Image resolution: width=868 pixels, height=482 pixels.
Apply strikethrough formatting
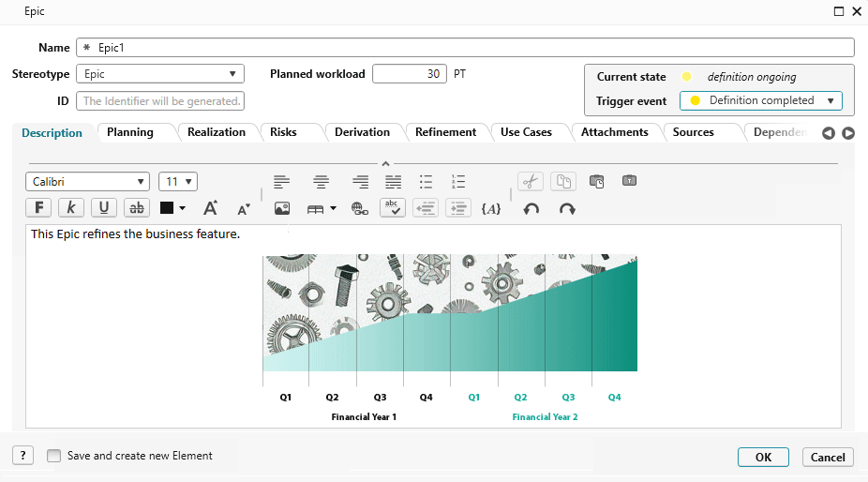pos(137,208)
